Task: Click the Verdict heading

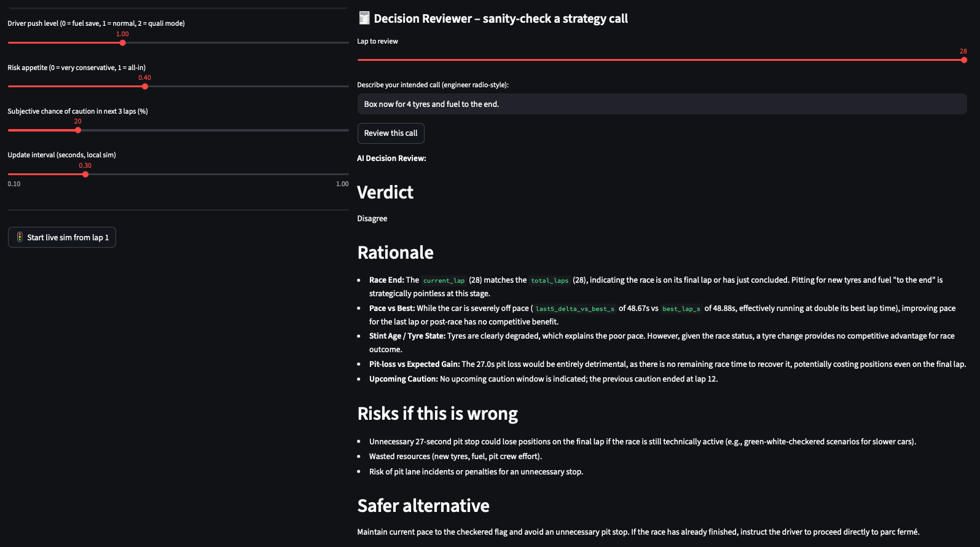Action: pos(385,192)
